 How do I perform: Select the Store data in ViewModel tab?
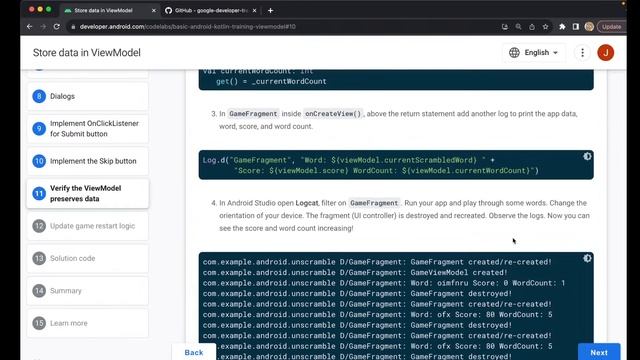tap(109, 11)
